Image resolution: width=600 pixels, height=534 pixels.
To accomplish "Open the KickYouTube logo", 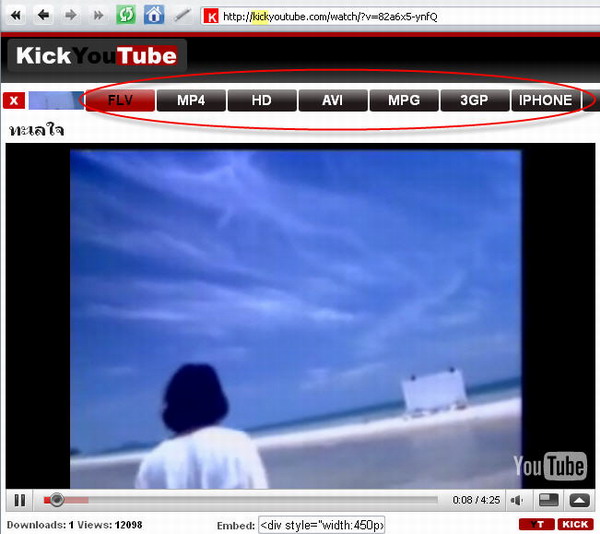I will (97, 56).
